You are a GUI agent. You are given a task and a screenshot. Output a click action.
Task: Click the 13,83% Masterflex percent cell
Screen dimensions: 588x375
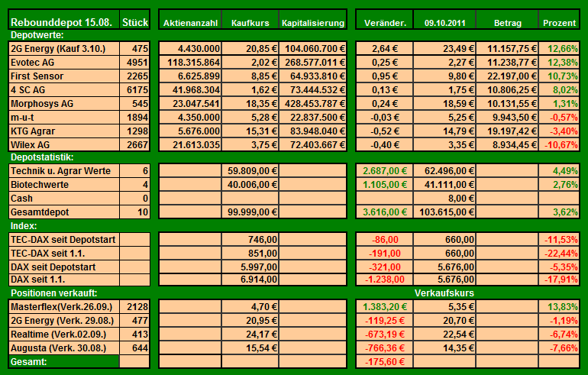click(559, 307)
